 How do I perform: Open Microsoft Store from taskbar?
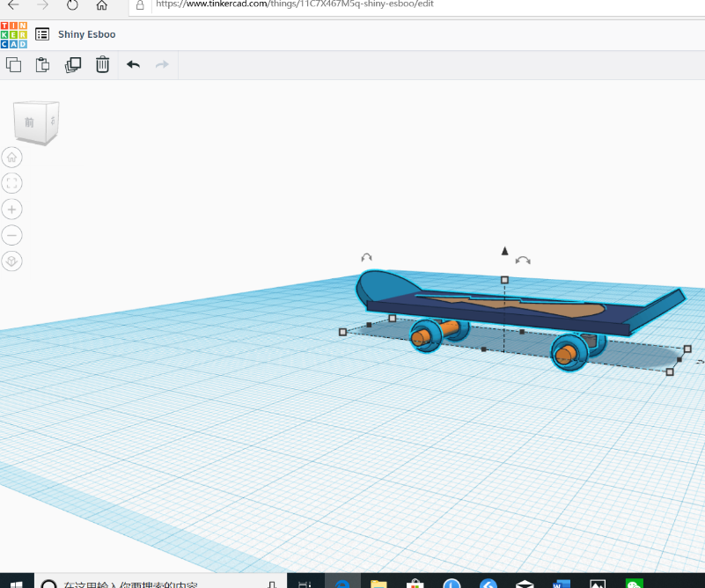coord(415,583)
